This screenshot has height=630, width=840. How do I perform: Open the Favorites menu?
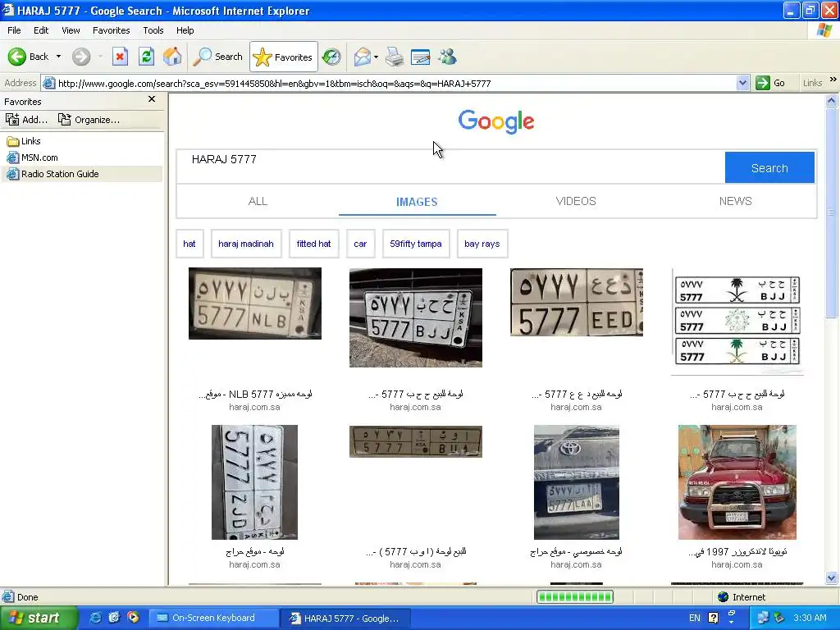pyautogui.click(x=112, y=30)
